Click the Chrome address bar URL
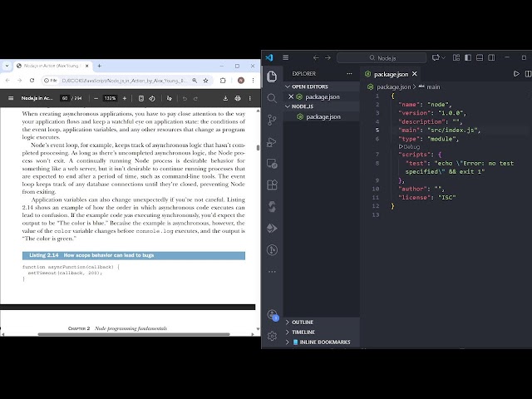 [x=124, y=81]
